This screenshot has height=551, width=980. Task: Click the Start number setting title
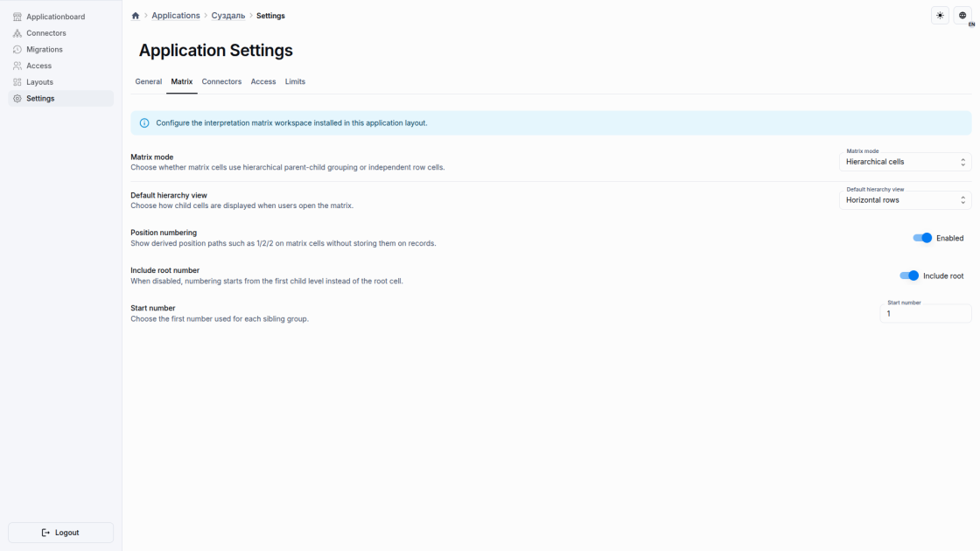(153, 308)
